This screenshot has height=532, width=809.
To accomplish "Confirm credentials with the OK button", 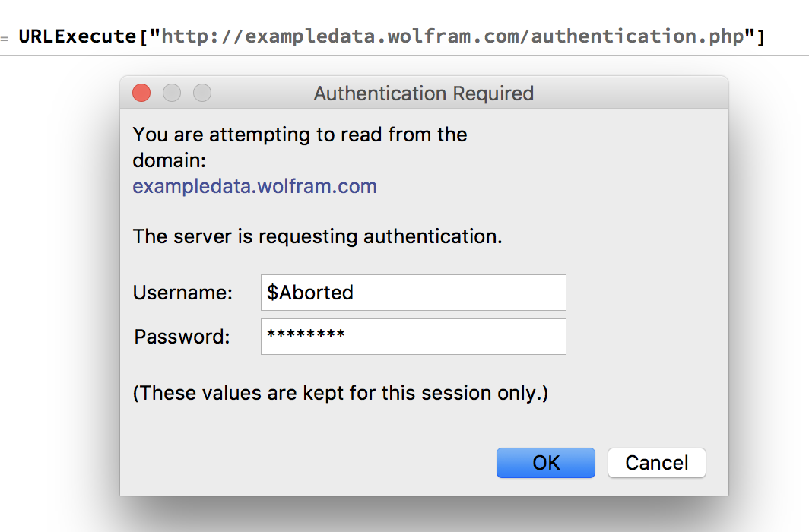I will [x=546, y=462].
